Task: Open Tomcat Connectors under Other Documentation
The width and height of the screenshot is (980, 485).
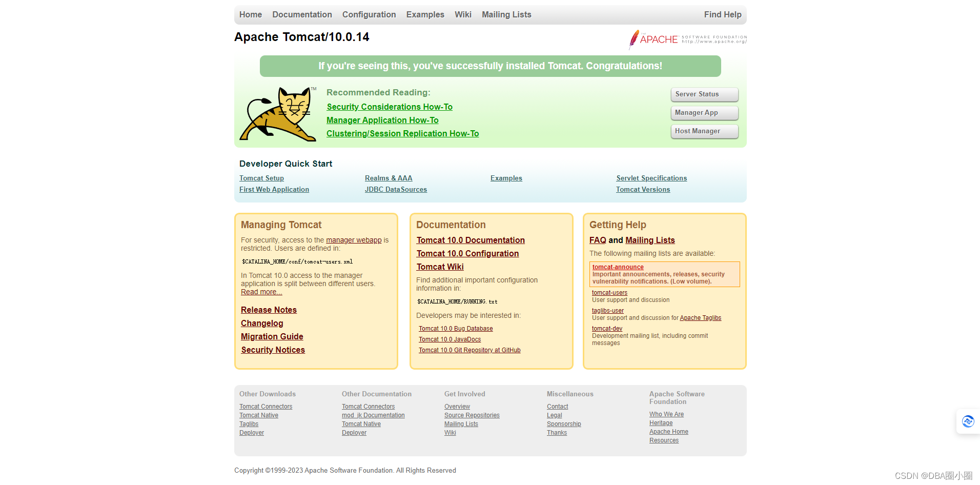Action: pos(368,407)
